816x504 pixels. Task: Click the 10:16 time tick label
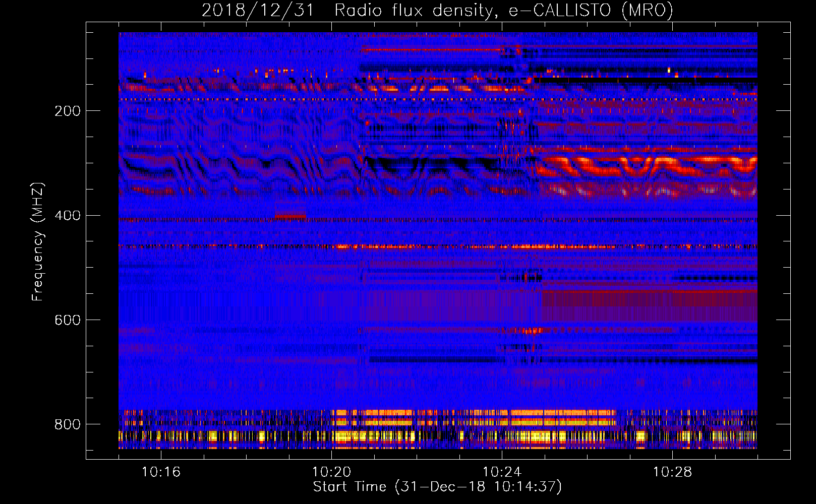pyautogui.click(x=161, y=472)
